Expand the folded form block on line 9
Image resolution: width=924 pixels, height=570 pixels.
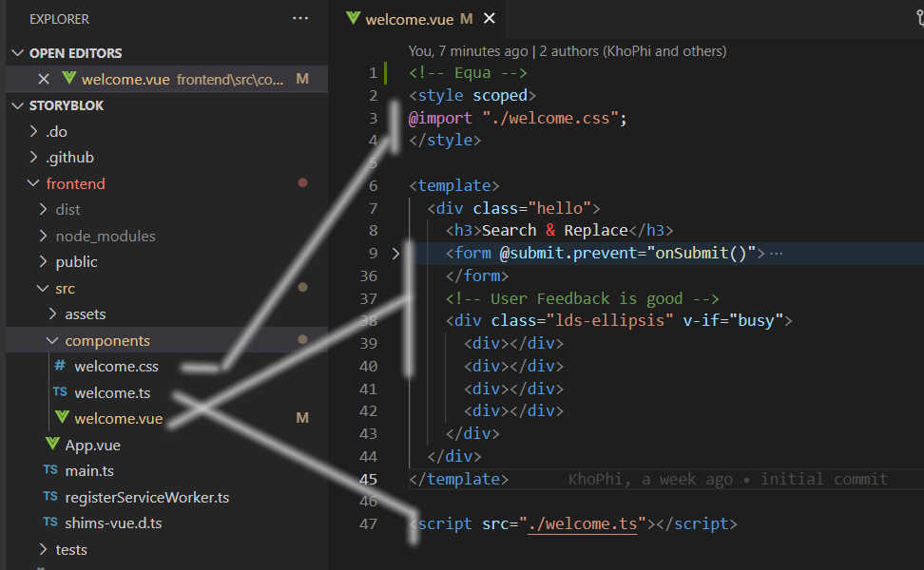[x=396, y=254]
